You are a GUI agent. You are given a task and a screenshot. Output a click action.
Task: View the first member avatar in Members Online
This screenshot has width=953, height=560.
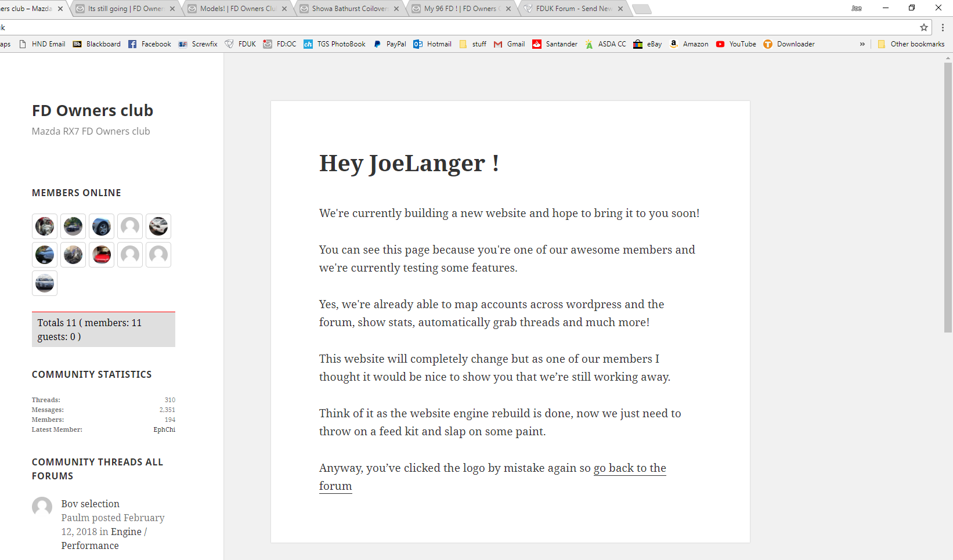click(x=45, y=226)
